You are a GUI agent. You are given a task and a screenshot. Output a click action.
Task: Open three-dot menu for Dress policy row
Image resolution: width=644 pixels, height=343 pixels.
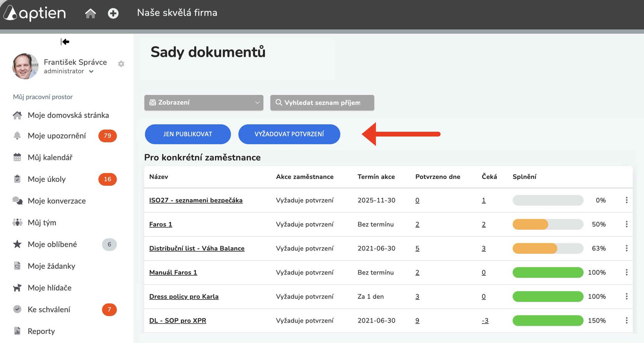pos(627,297)
